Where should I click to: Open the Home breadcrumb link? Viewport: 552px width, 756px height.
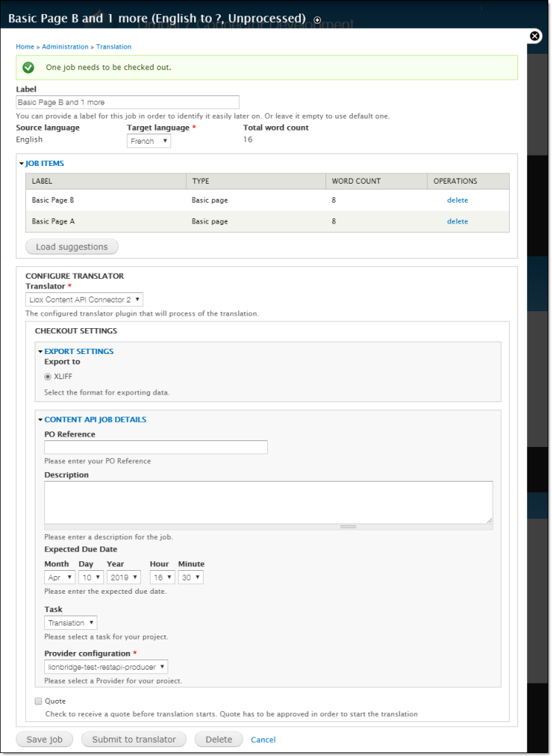(x=25, y=46)
